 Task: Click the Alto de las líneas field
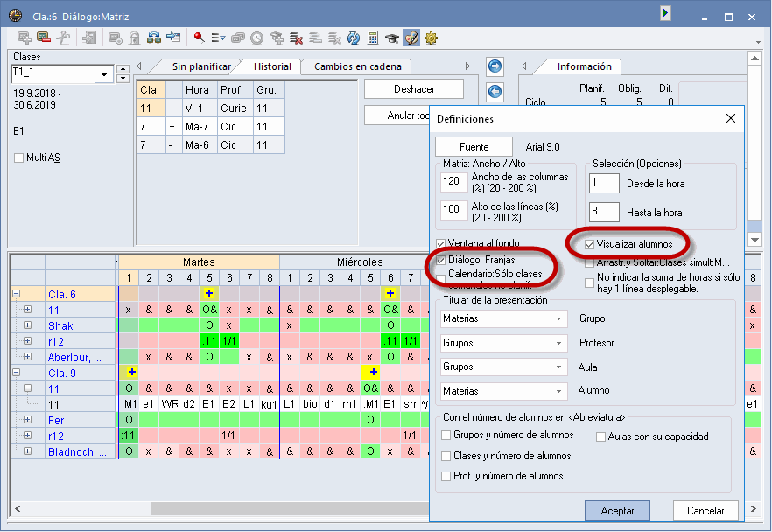coord(454,209)
